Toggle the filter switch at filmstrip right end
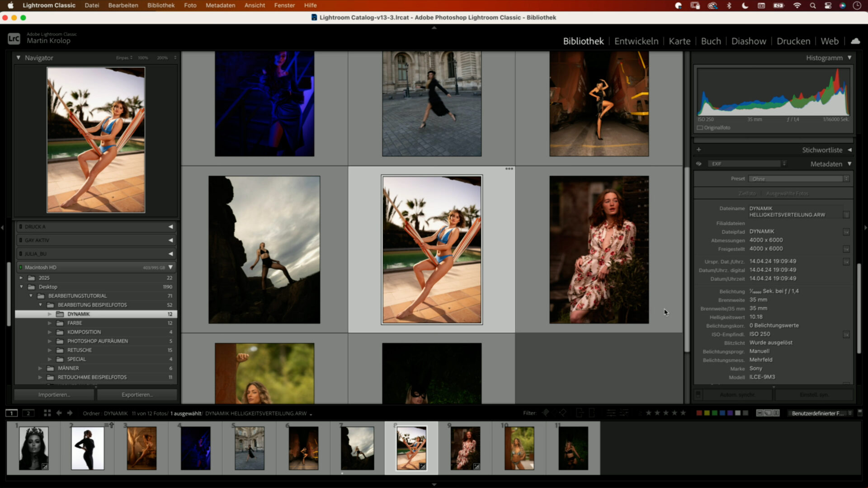This screenshot has height=488, width=868. pyautogui.click(x=860, y=413)
